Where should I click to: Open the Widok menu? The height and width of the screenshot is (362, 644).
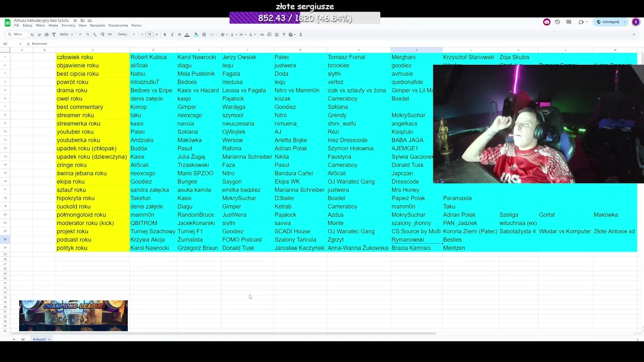pos(40,26)
